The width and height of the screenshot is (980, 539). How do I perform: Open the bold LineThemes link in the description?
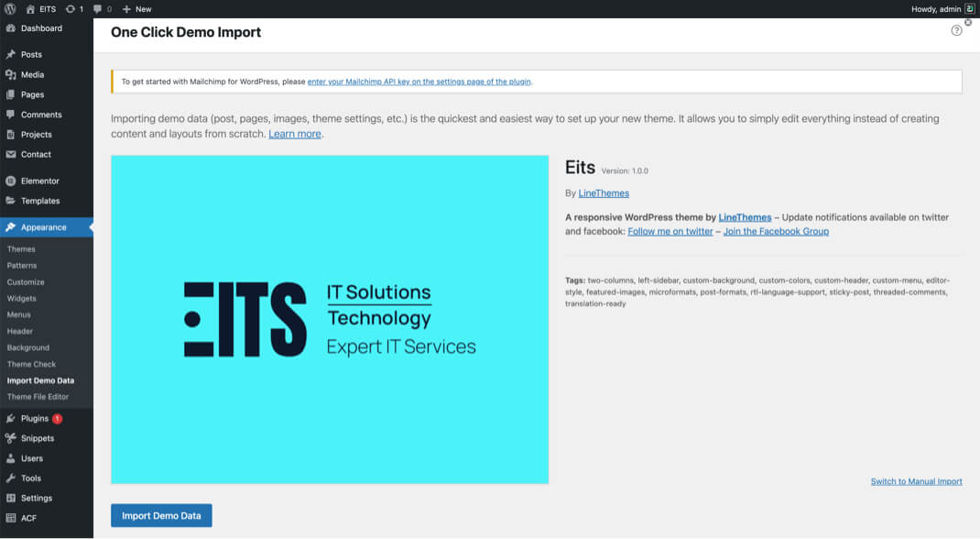click(x=745, y=217)
